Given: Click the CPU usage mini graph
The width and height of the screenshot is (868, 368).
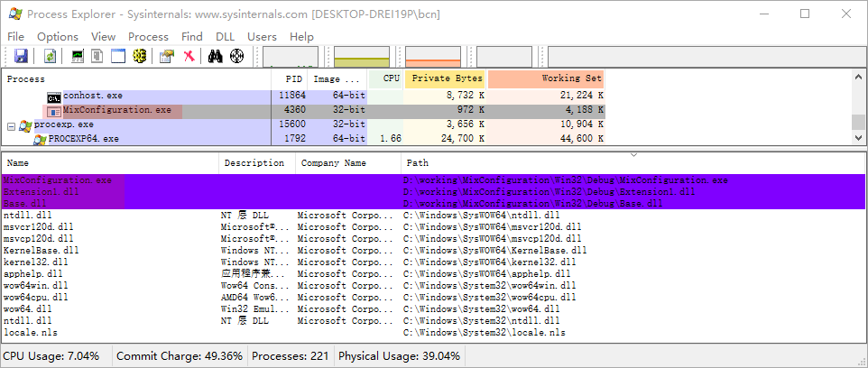Looking at the screenshot, I should (291, 57).
